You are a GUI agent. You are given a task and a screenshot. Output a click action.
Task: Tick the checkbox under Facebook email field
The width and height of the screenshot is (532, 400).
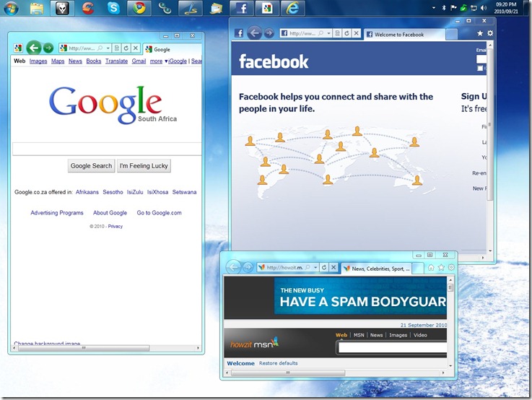click(x=480, y=68)
